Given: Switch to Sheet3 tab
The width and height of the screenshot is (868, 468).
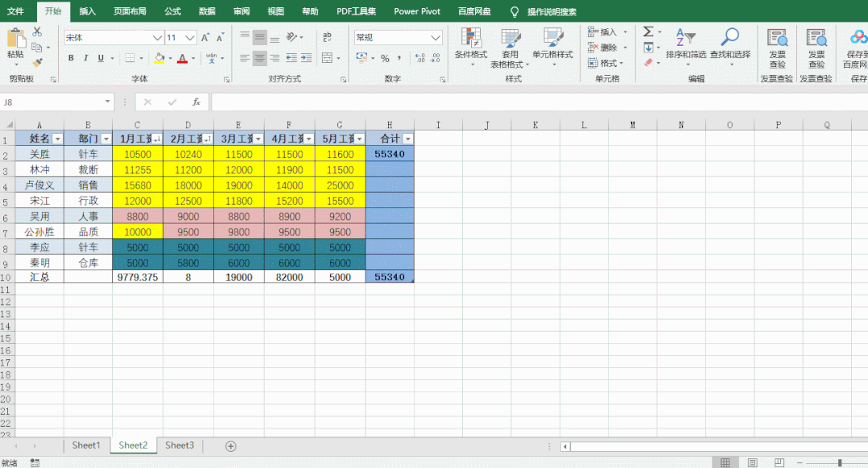Looking at the screenshot, I should (x=180, y=445).
